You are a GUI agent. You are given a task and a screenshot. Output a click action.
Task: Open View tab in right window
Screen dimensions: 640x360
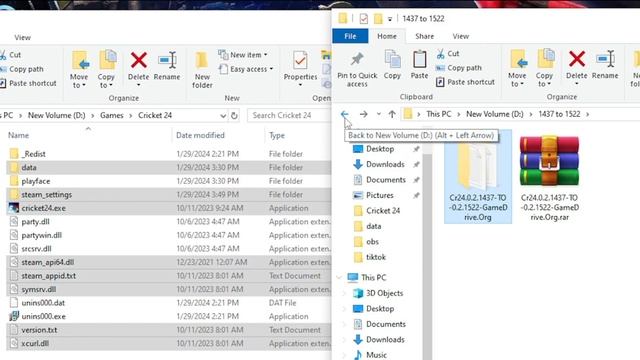[460, 36]
